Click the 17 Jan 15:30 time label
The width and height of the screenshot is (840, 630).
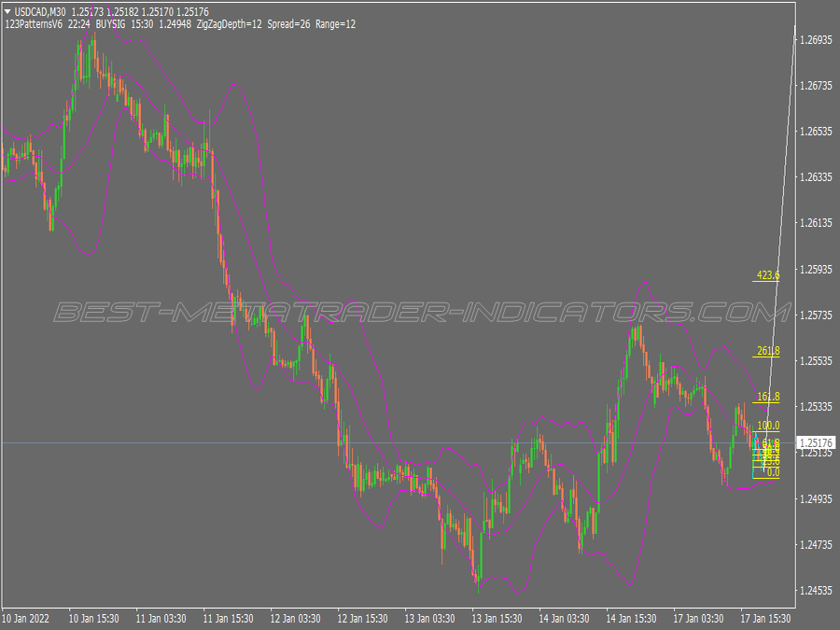coord(765,619)
